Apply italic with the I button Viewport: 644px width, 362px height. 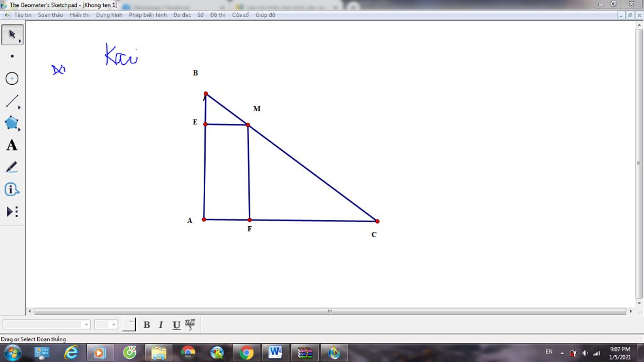tap(161, 325)
